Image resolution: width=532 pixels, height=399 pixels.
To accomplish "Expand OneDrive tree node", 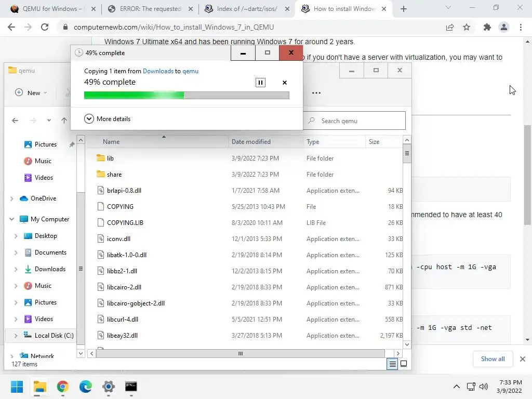I will click(x=11, y=198).
